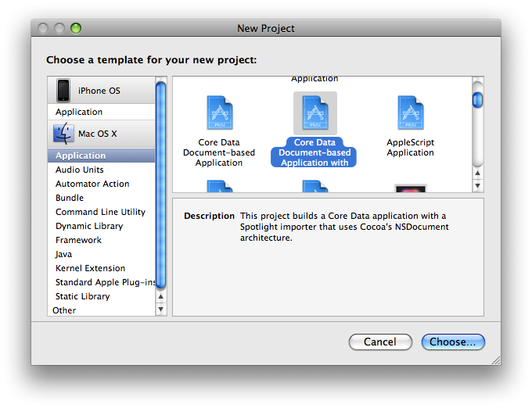Select Standard Apple Plug-ins category

tap(101, 282)
